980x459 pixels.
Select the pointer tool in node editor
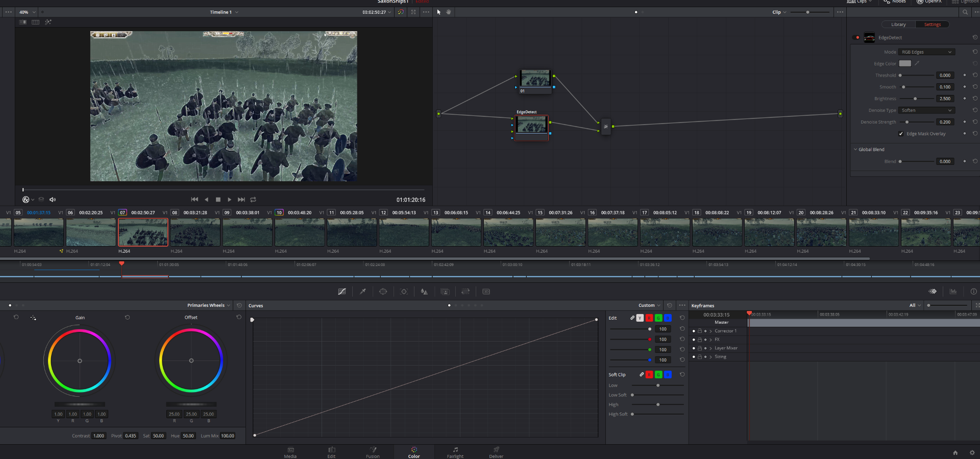click(438, 12)
